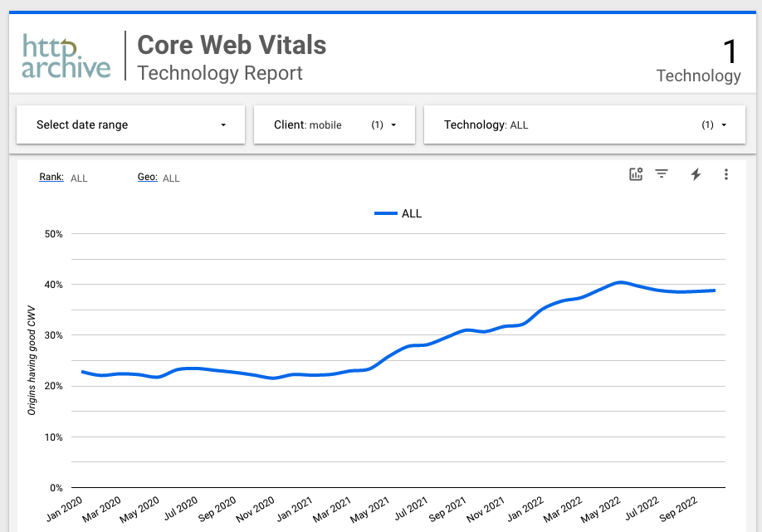762x532 pixels.
Task: Click the May 2021 x-axis label
Action: pyautogui.click(x=370, y=510)
